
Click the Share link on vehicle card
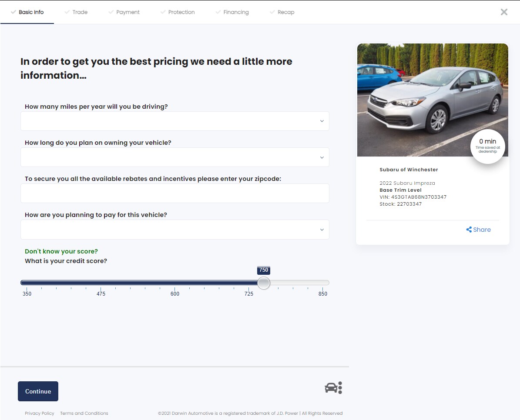tap(479, 230)
